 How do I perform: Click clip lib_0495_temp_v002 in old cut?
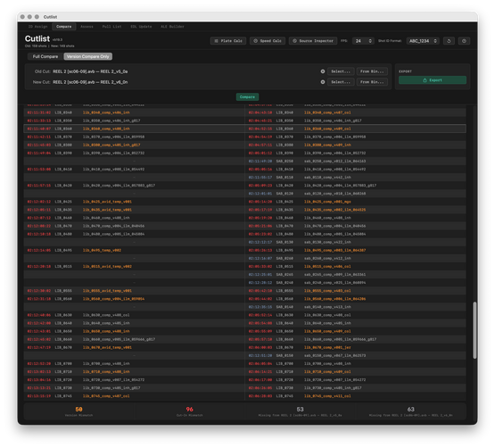[102, 250]
